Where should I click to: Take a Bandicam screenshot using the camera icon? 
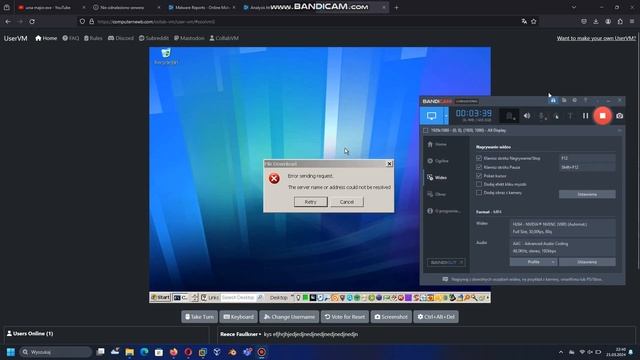[620, 116]
